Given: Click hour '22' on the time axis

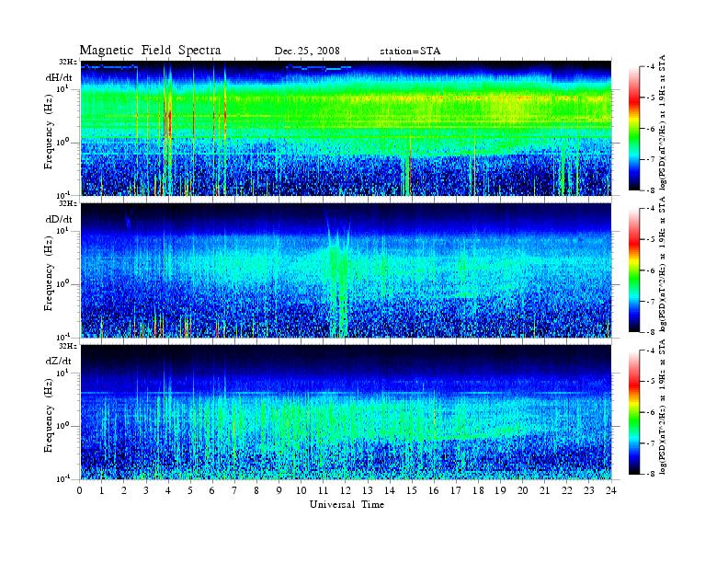Looking at the screenshot, I should coord(566,491).
